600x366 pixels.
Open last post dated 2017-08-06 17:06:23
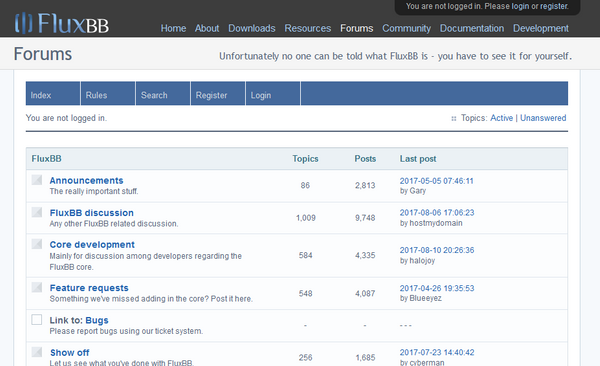coord(437,212)
